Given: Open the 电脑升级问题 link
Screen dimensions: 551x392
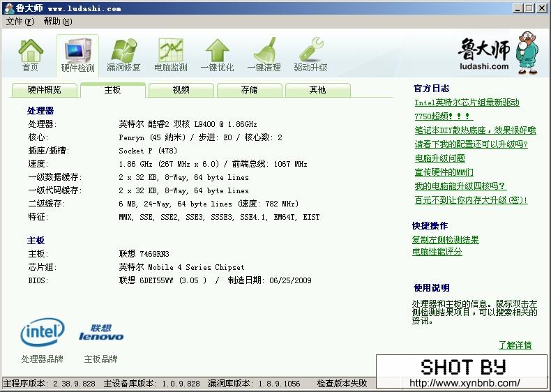Looking at the screenshot, I should (439, 158).
